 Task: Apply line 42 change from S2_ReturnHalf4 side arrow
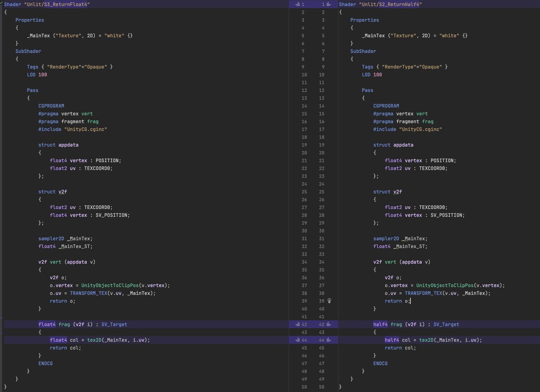328,324
